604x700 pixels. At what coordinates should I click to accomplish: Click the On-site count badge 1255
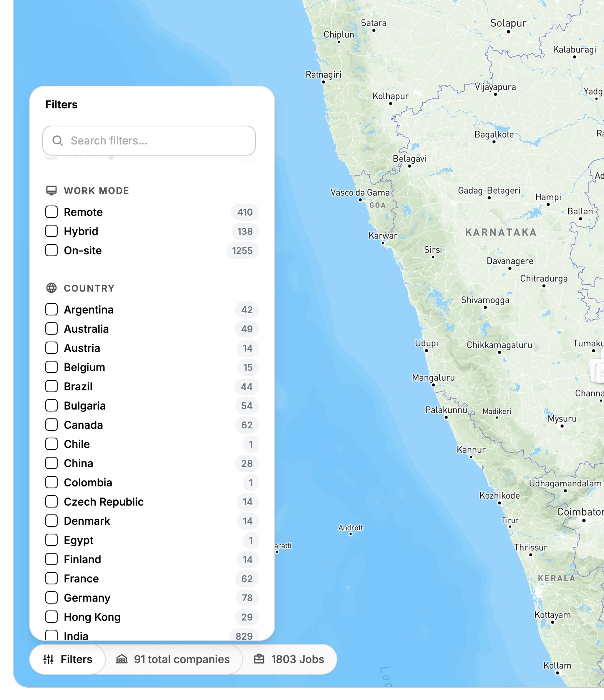click(242, 250)
